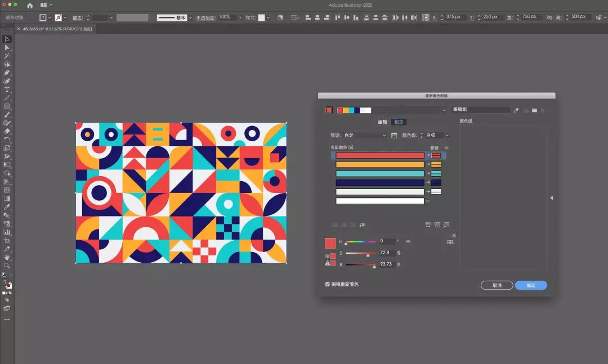Switch to the 指定 tab

pos(399,122)
